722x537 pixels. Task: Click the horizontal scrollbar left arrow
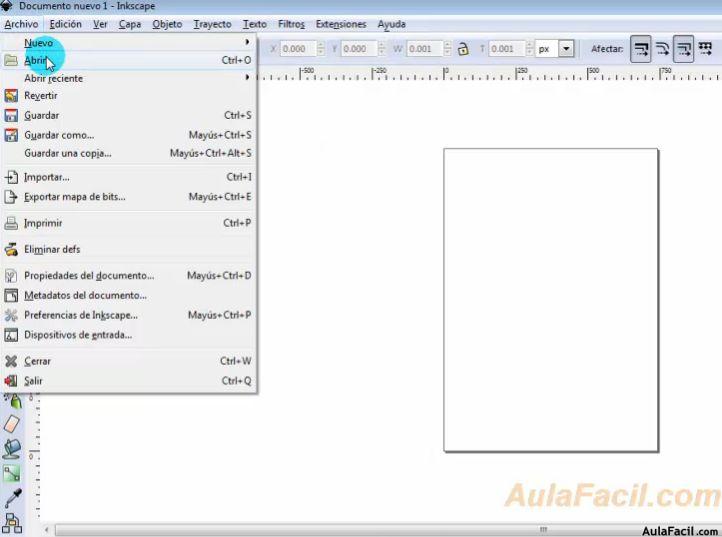point(47,530)
